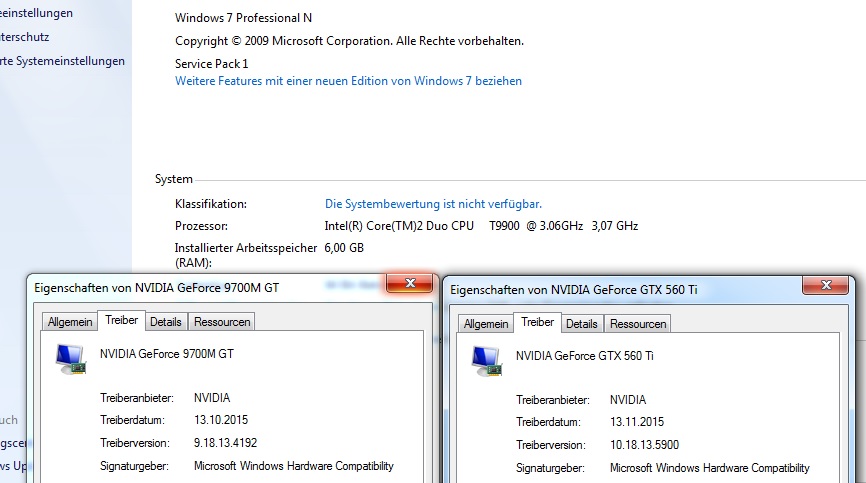Open Allgemein tab in 9700M GT properties
The image size is (866, 483).
click(x=70, y=322)
